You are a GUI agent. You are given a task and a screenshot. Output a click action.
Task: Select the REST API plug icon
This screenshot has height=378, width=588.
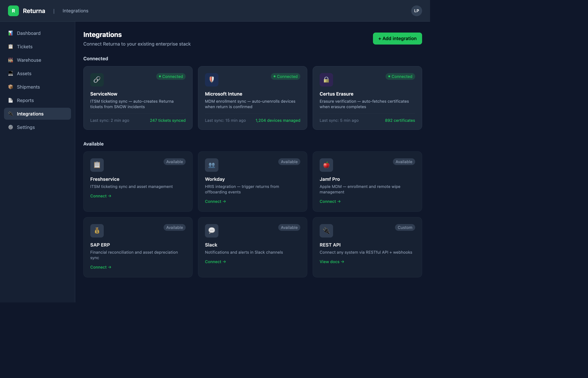click(x=326, y=231)
